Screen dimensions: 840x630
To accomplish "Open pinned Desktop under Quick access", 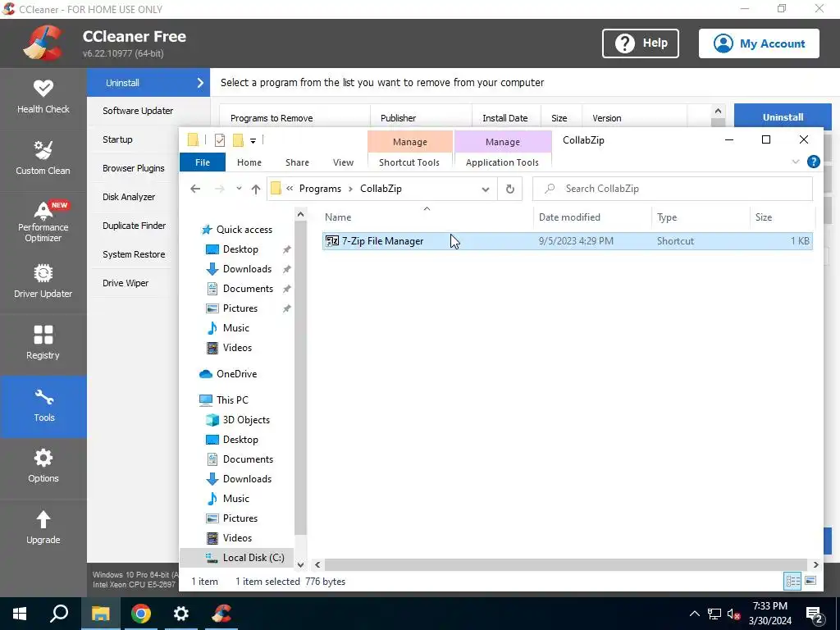I will point(240,249).
